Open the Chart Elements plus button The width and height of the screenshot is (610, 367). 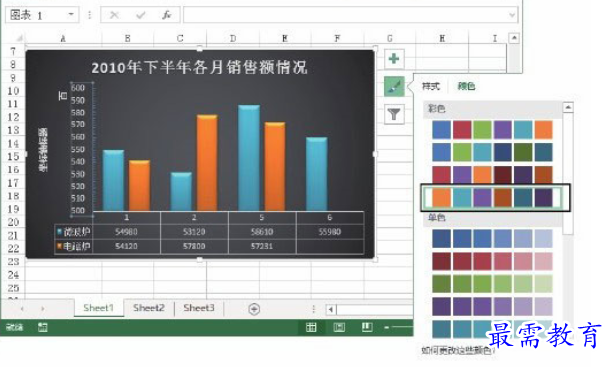(x=394, y=59)
